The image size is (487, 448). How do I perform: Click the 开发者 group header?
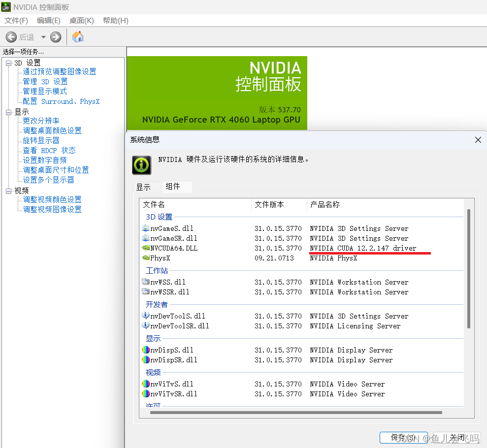157,305
